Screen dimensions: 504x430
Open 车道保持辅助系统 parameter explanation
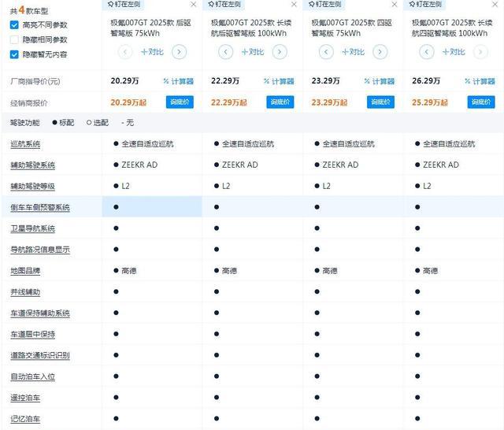40,313
